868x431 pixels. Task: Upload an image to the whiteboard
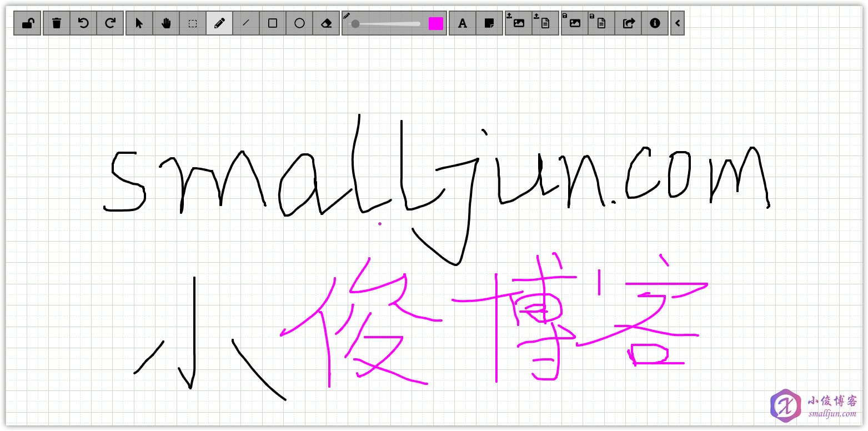[x=519, y=23]
